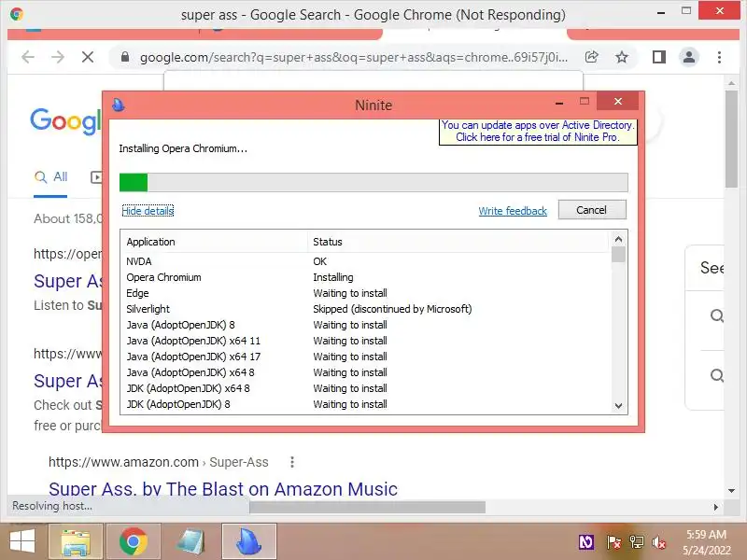
Task: Click the network tray icon
Action: (637, 542)
